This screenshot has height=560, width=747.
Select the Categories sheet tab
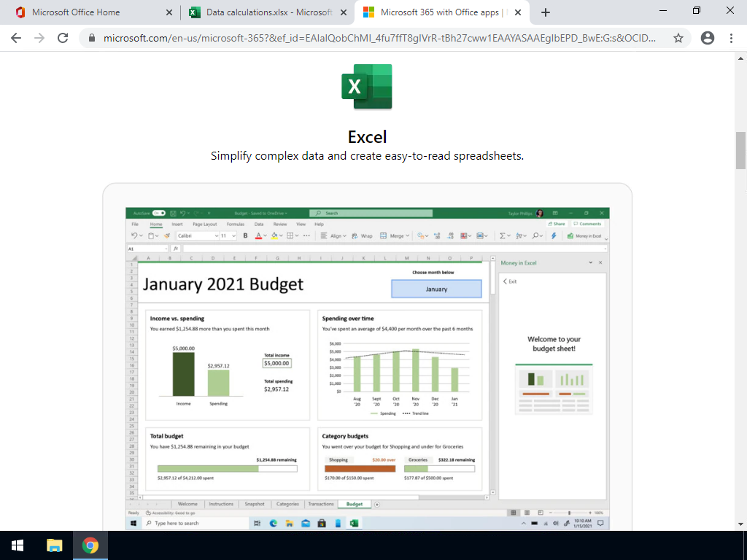point(287,505)
